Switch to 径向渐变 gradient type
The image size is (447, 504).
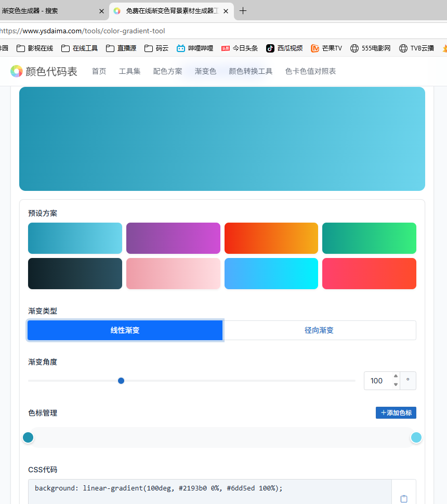point(319,330)
